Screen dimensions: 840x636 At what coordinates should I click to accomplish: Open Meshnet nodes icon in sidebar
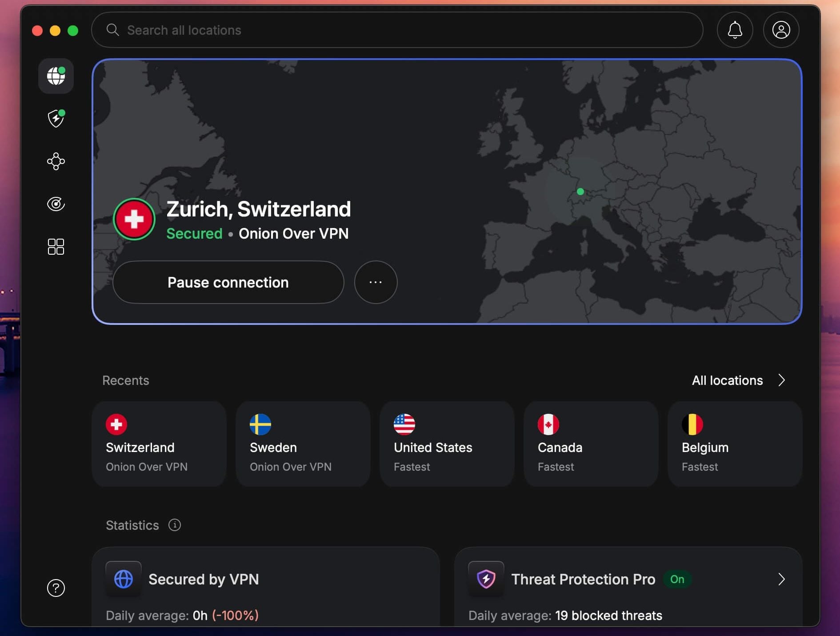pos(56,161)
